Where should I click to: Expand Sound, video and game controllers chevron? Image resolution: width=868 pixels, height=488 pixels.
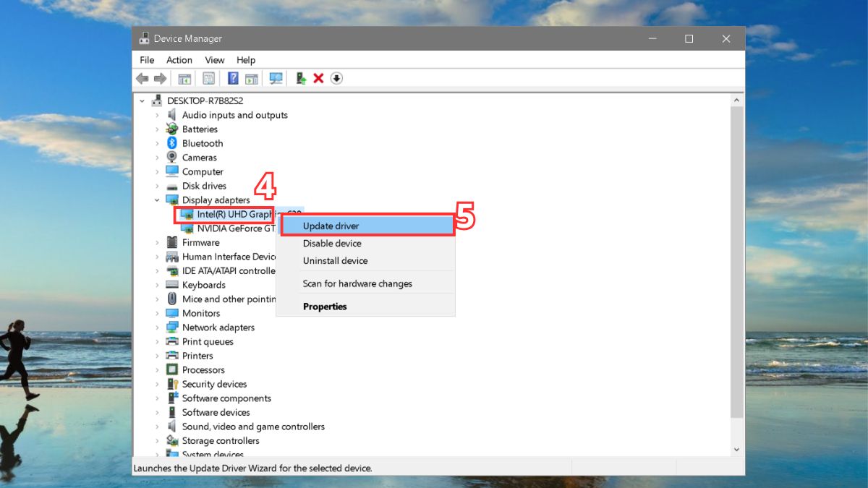[x=157, y=427]
